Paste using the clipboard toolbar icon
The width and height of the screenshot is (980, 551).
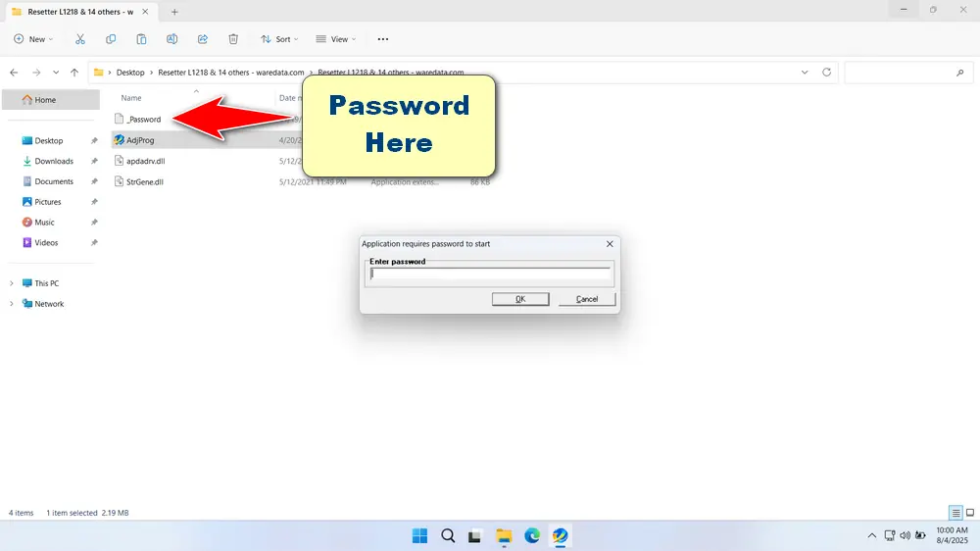pyautogui.click(x=141, y=39)
